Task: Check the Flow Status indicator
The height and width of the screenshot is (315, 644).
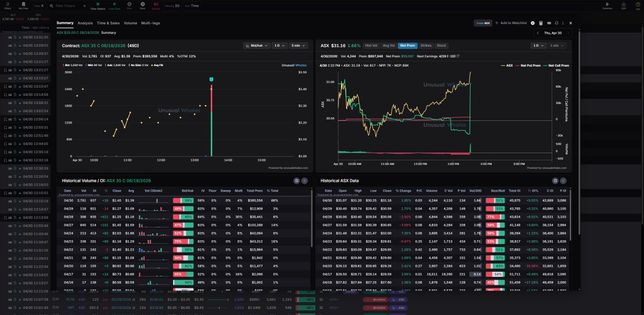Action: pos(98,6)
